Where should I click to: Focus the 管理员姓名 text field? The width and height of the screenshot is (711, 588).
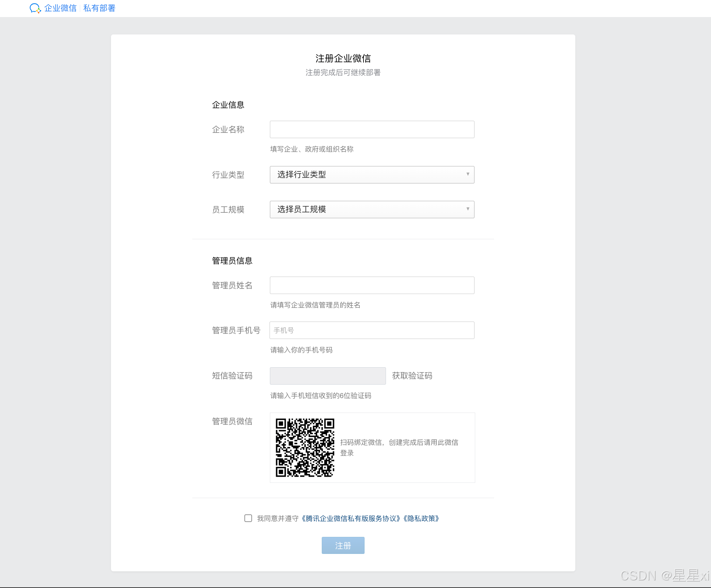[372, 285]
